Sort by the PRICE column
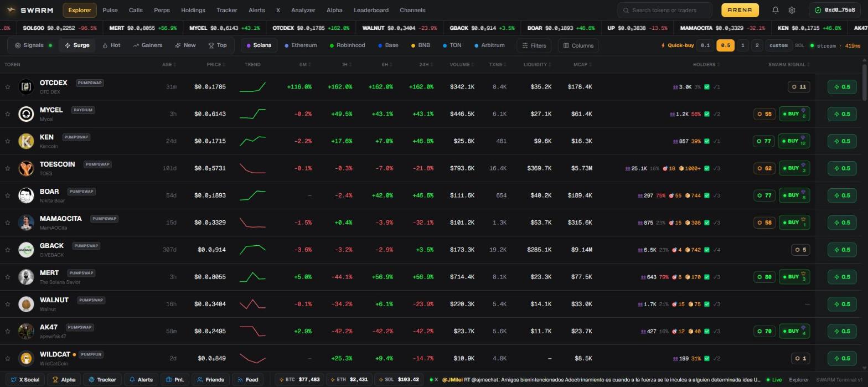The height and width of the screenshot is (387, 868). (216, 65)
